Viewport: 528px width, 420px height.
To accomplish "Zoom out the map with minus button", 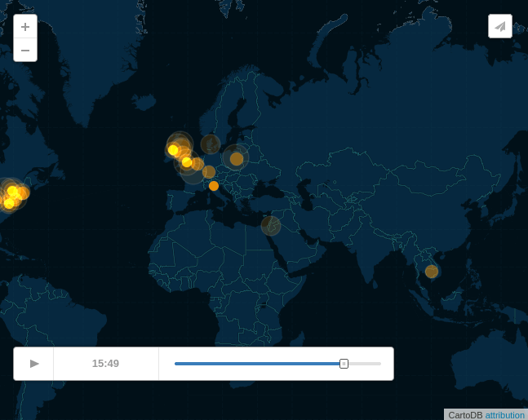I will pos(25,50).
